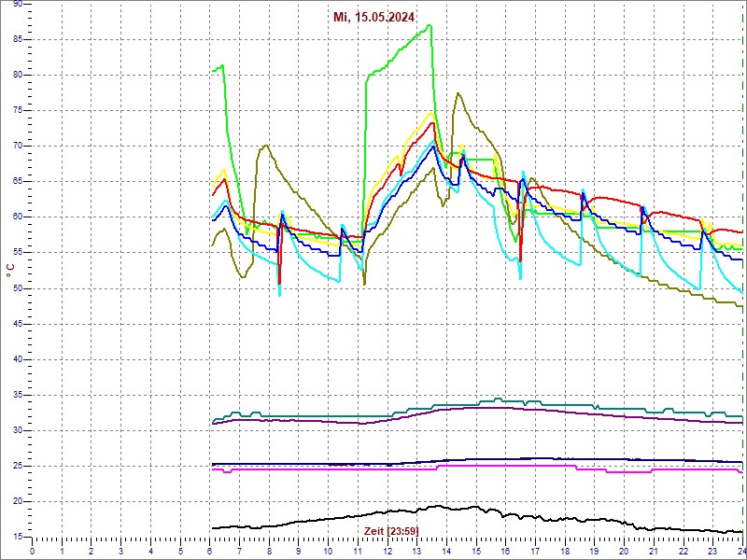Image resolution: width=747 pixels, height=560 pixels.
Task: Click hour 17 on the time axis
Action: 535,551
